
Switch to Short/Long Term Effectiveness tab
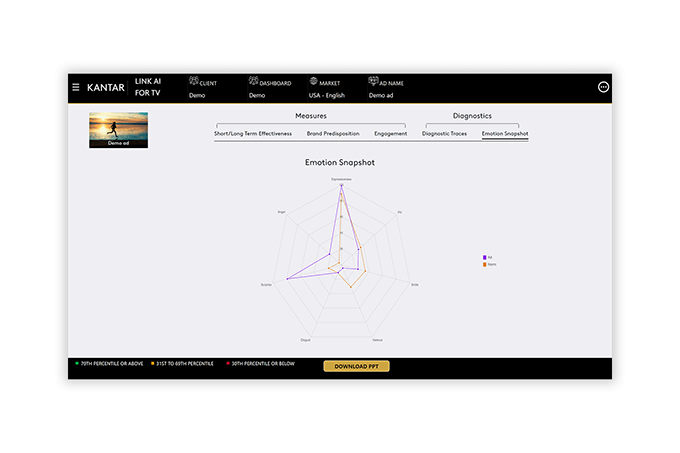(x=253, y=133)
